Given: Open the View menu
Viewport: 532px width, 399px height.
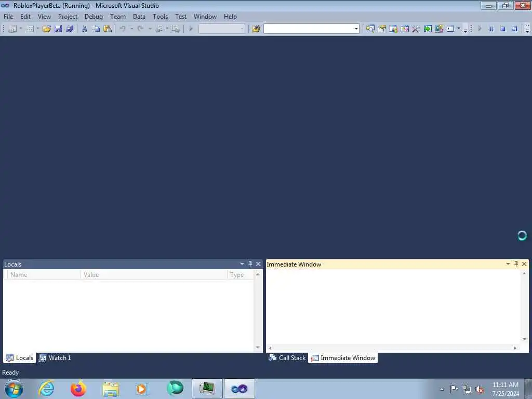Looking at the screenshot, I should 44,16.
